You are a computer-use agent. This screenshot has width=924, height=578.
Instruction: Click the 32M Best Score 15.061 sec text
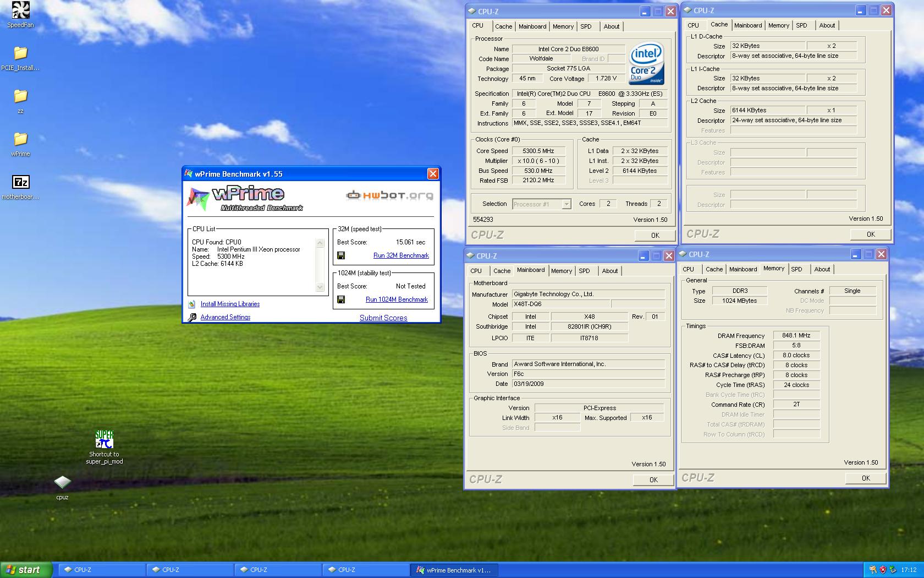click(x=411, y=242)
